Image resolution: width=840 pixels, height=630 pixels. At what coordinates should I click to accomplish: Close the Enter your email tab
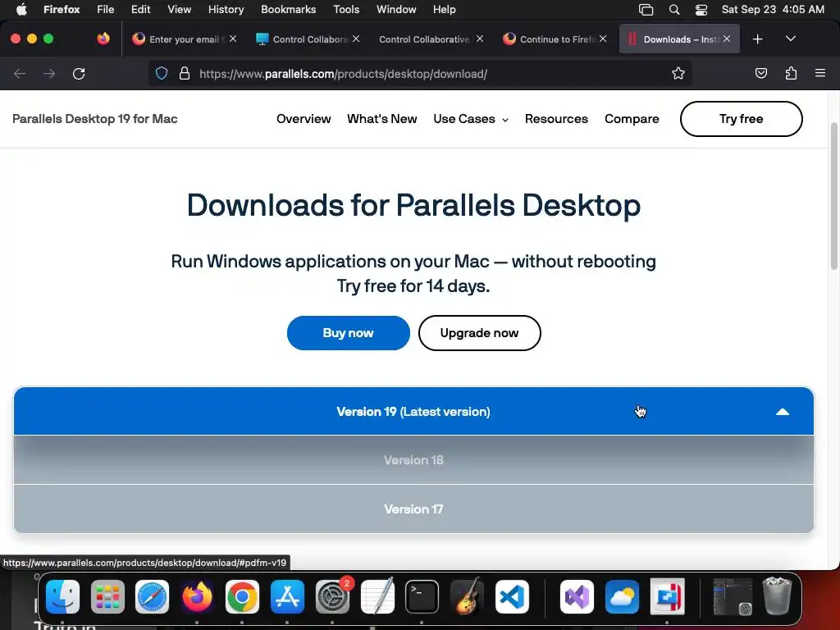point(232,39)
